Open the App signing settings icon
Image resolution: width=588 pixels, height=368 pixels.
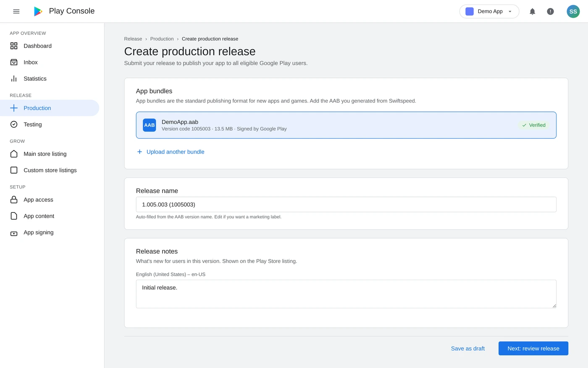tap(13, 232)
